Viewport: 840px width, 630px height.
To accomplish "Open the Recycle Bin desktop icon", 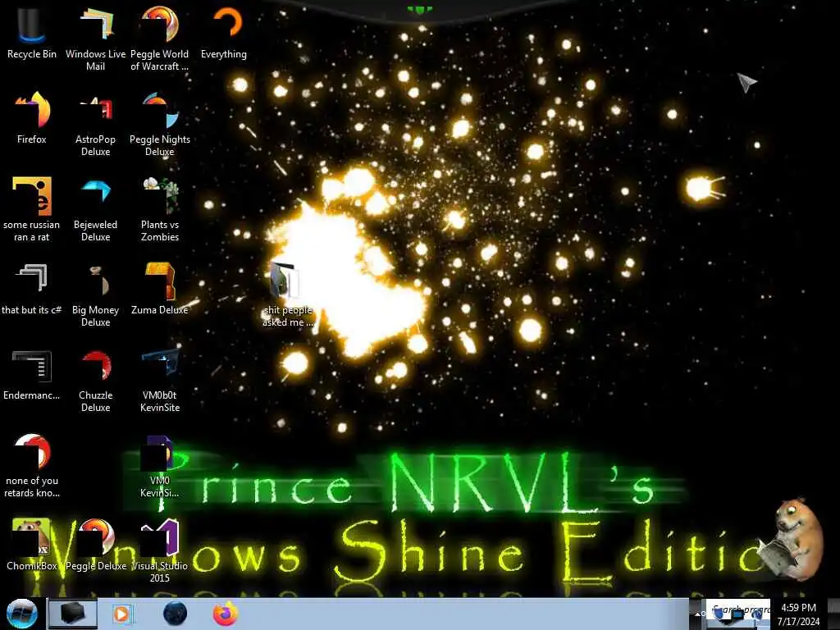I will [32, 31].
